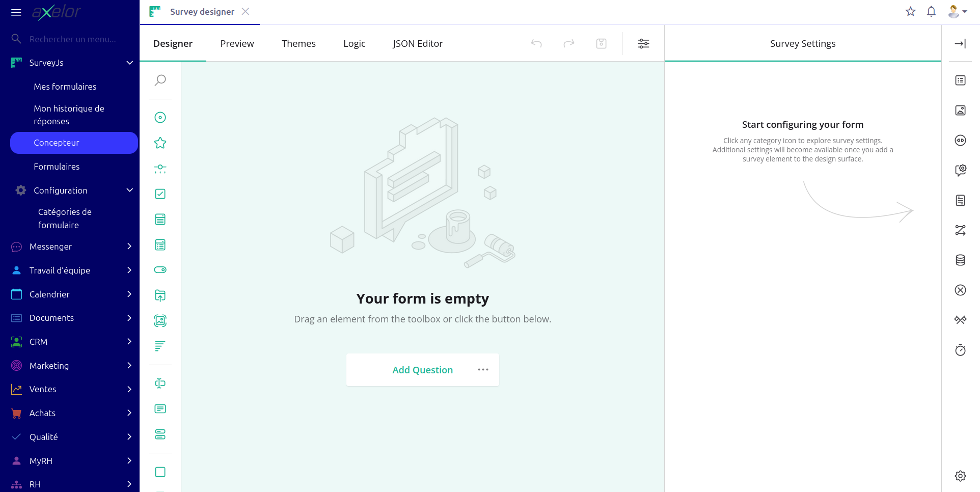The image size is (980, 492).
Task: Open the user avatar dropdown
Action: 958,11
